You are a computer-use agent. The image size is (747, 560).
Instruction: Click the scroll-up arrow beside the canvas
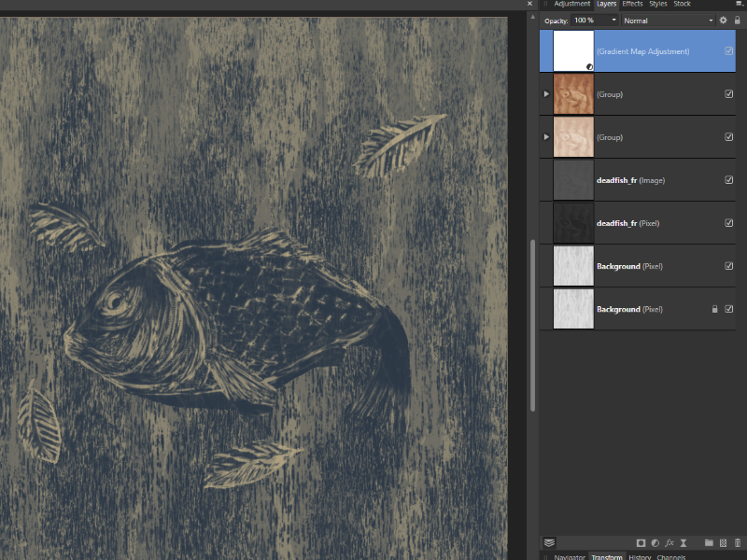point(532,17)
